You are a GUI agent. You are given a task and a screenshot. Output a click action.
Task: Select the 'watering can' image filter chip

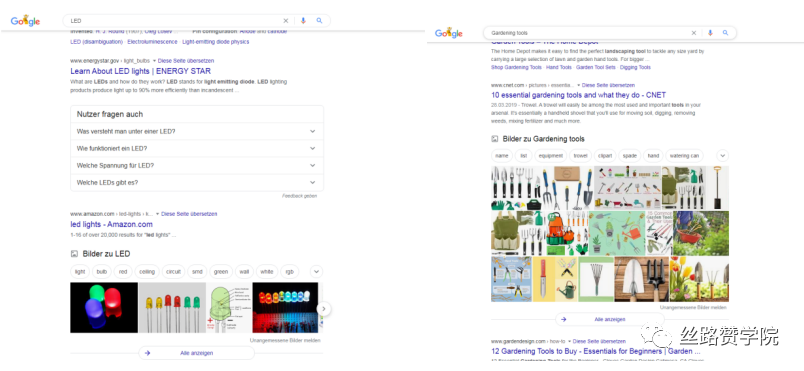click(x=684, y=155)
